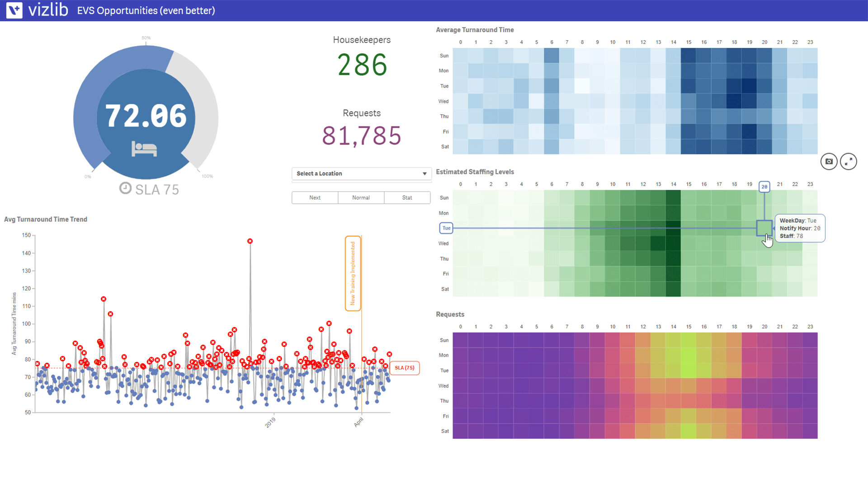Click the Requests heatmap title
The width and height of the screenshot is (868, 488).
(450, 314)
